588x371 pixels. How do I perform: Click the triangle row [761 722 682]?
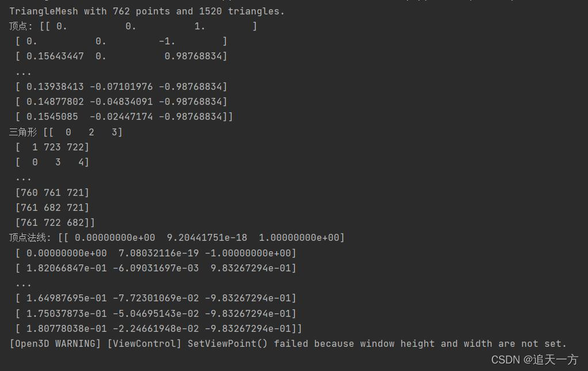[55, 222]
